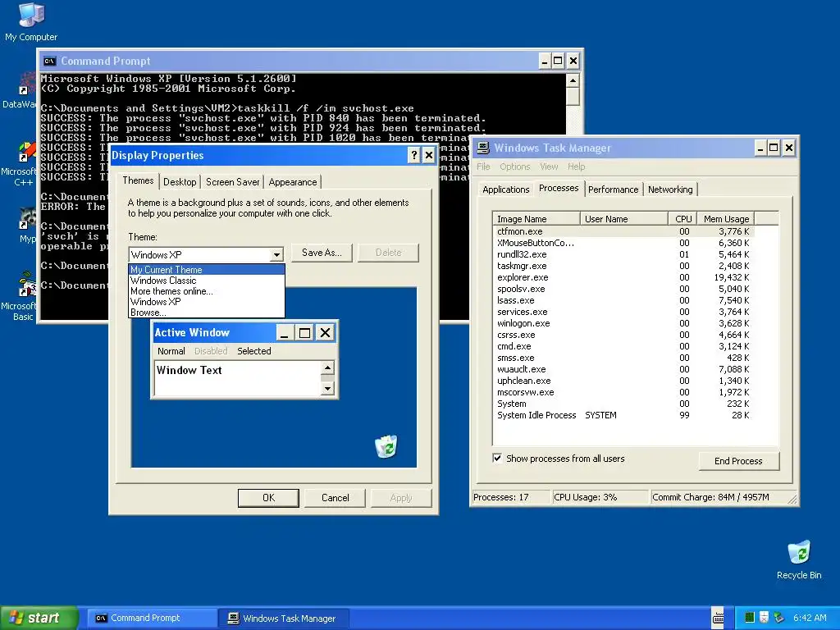
Task: Open Task Manager View menu
Action: point(549,167)
